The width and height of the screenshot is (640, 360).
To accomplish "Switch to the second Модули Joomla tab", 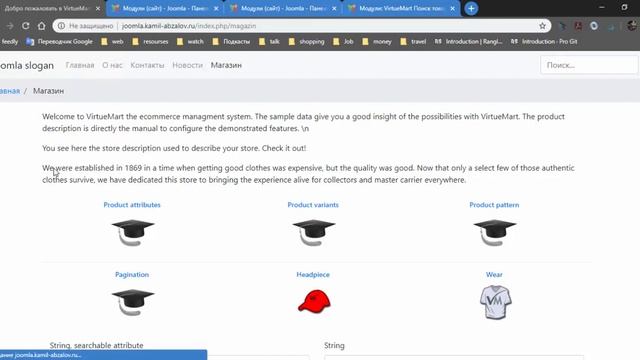I will [x=165, y=8].
